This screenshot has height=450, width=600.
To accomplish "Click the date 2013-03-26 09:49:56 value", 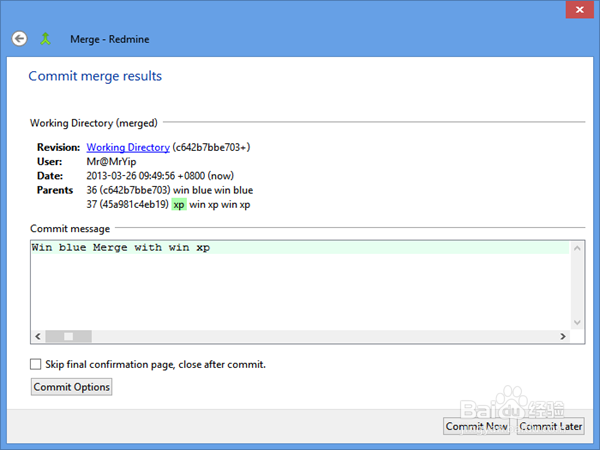I will click(160, 176).
